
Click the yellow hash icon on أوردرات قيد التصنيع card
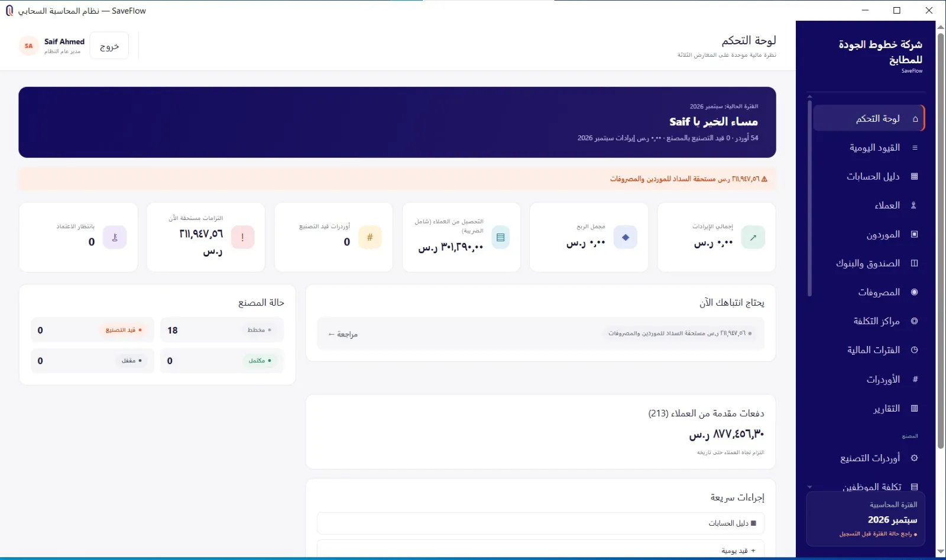point(370,237)
